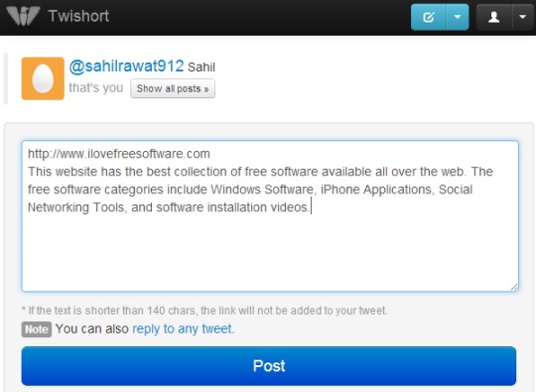This screenshot has height=392, width=536.
Task: Click inside the post text area
Action: pyautogui.click(x=270, y=216)
